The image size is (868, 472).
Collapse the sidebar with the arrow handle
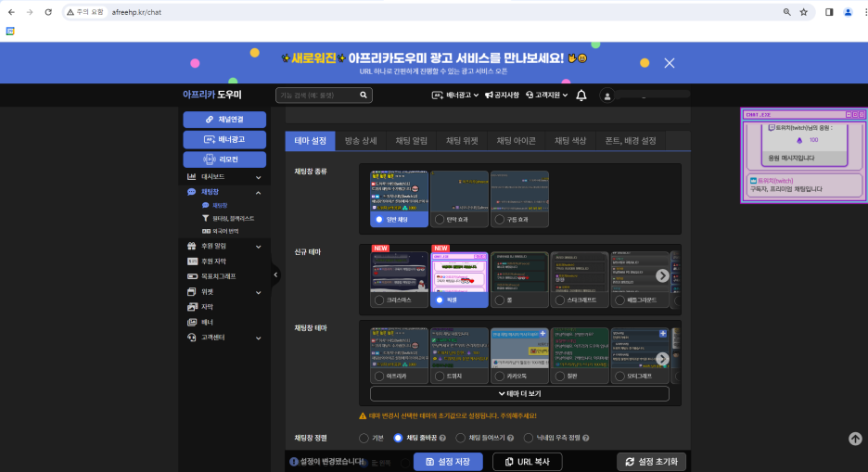[275, 275]
